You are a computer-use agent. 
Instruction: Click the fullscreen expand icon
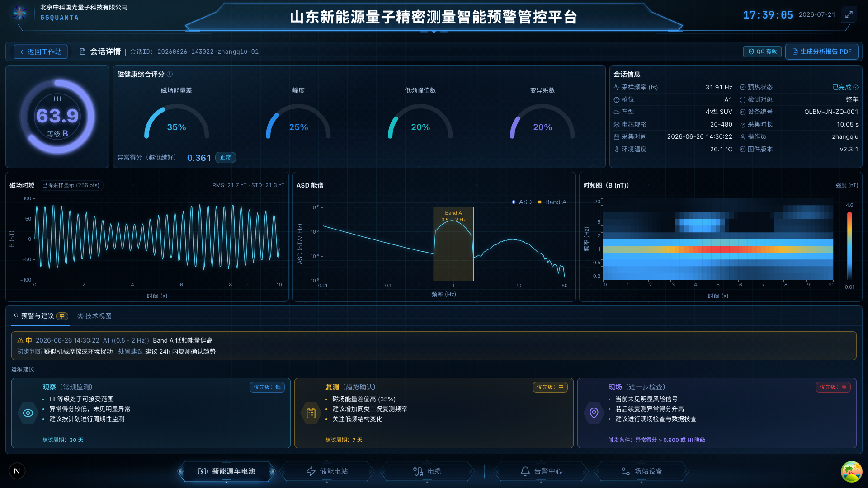[849, 14]
